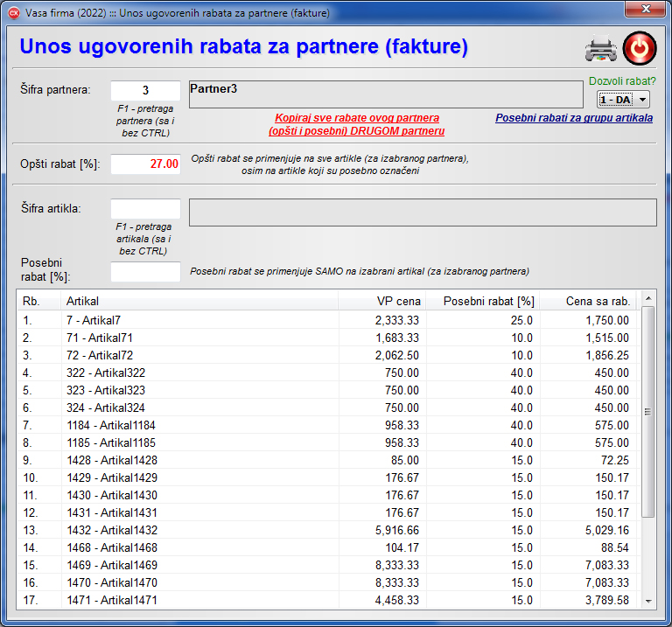The height and width of the screenshot is (627, 672).
Task: Open Posebni rabati za grupu artikala link
Action: tap(574, 118)
